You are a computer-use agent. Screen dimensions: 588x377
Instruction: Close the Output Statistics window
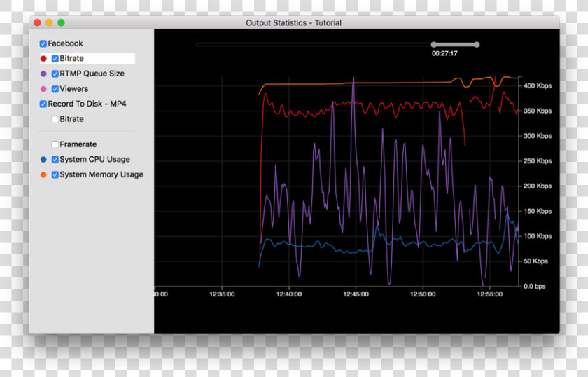[37, 23]
